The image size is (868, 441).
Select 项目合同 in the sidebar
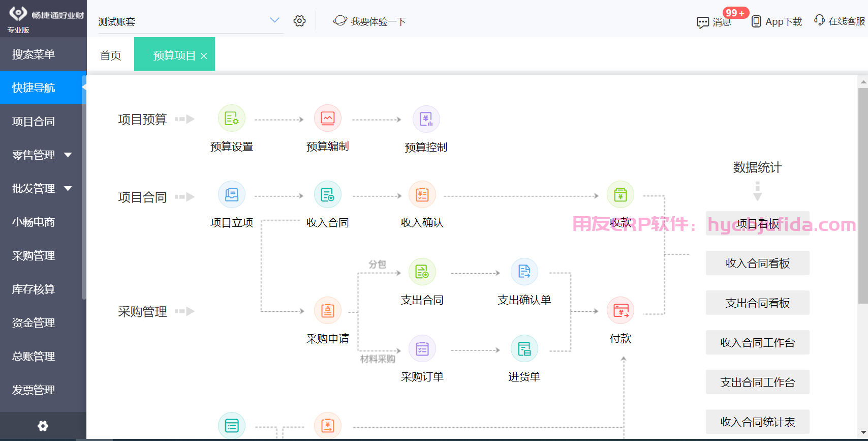[43, 121]
